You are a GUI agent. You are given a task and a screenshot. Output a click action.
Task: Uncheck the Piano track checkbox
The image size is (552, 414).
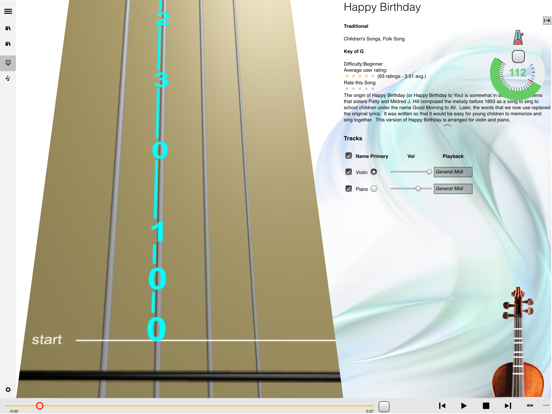click(x=349, y=189)
